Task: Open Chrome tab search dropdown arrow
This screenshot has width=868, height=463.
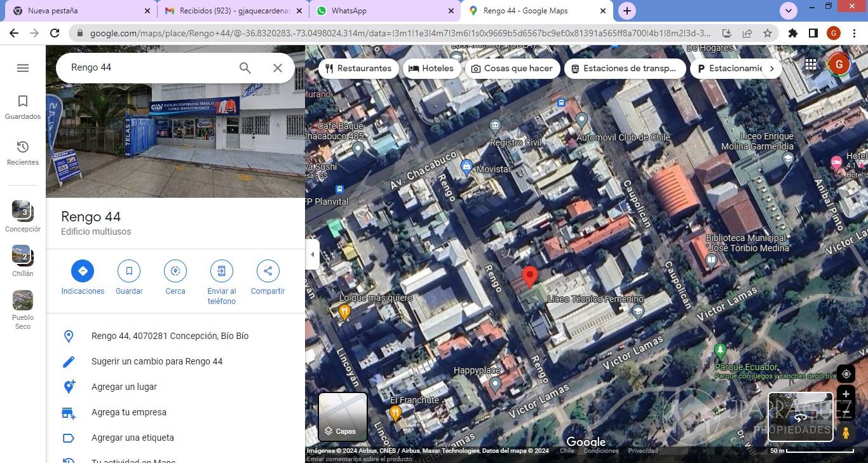Action: point(789,11)
